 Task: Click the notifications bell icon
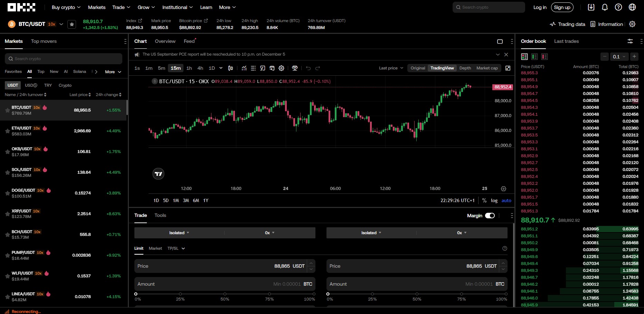tap(604, 7)
